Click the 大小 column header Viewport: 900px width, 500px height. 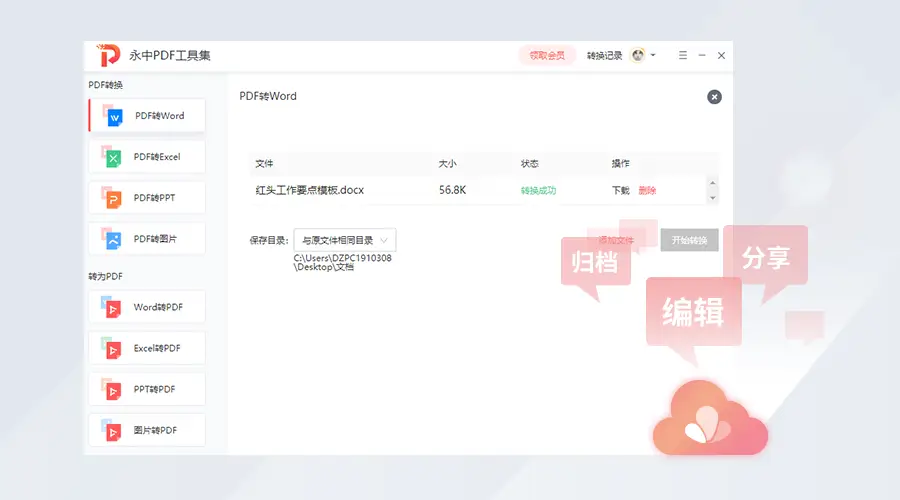click(x=448, y=164)
